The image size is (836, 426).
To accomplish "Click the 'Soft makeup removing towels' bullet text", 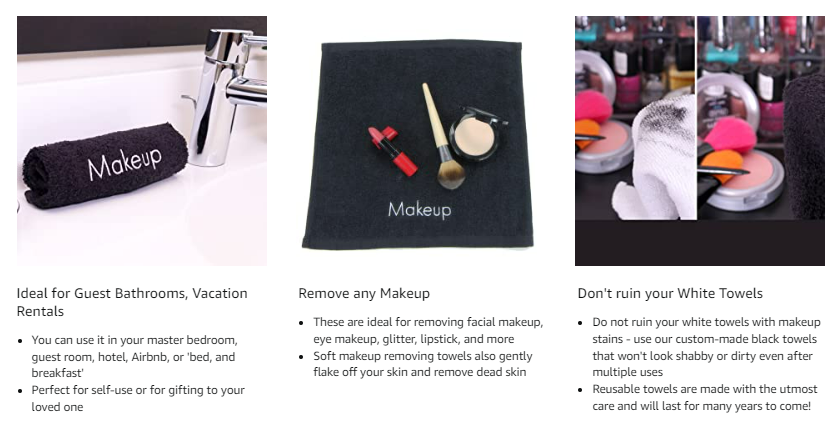I will [x=423, y=364].
